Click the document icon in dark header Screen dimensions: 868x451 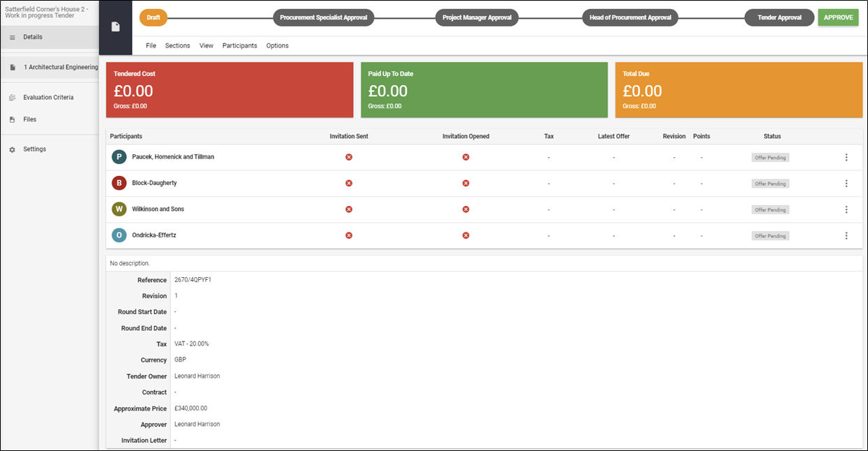tap(116, 27)
